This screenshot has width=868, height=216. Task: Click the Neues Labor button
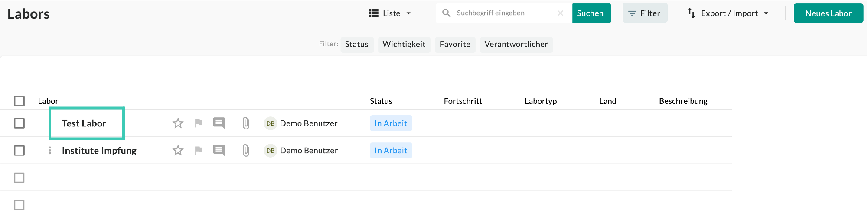[x=828, y=13]
